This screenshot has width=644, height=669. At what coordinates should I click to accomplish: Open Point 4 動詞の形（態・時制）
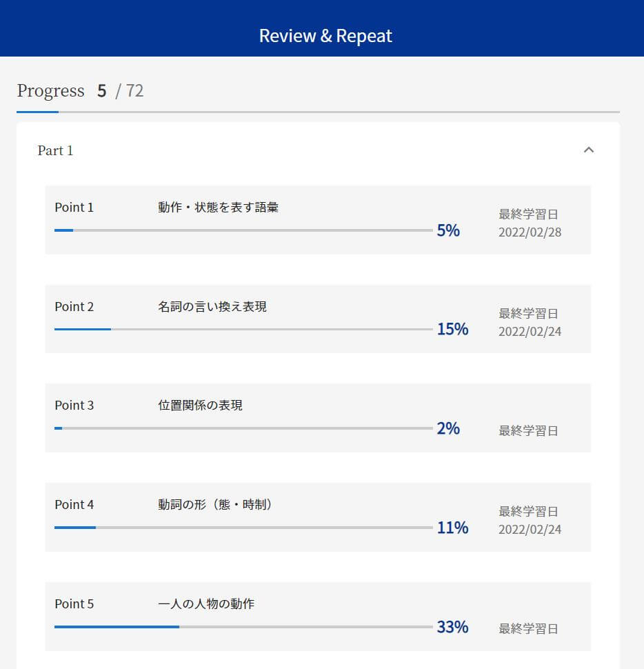[318, 517]
